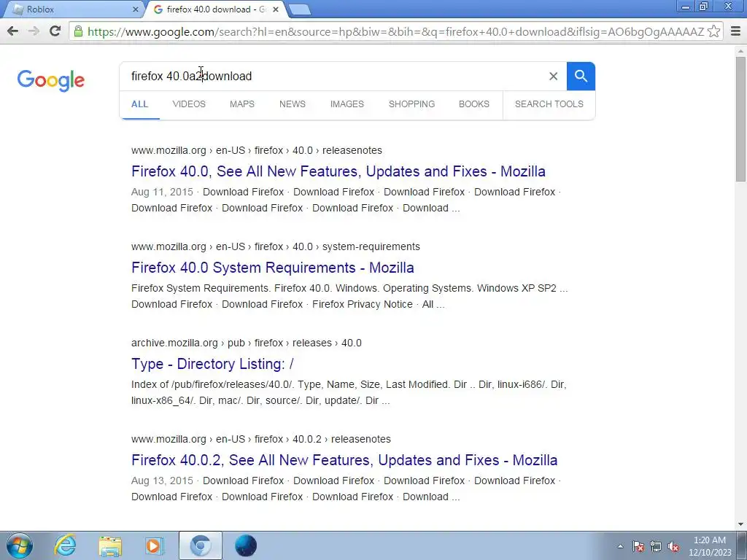The image size is (747, 560).
Task: Click the Action Center flag tray icon
Action: pos(638,546)
